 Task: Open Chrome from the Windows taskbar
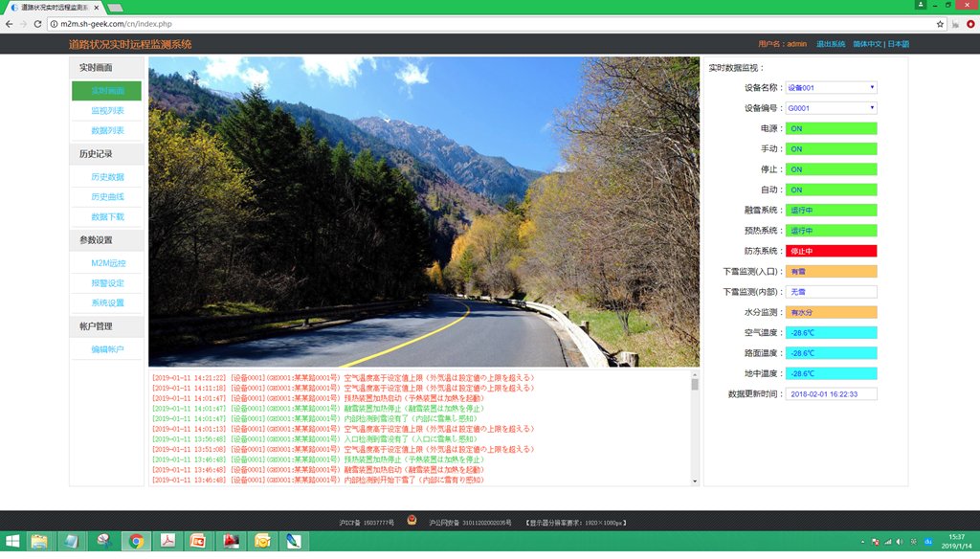point(136,542)
